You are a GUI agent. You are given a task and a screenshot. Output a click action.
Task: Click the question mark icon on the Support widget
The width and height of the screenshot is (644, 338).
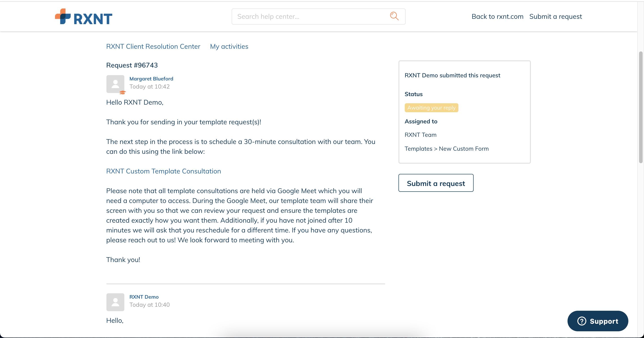click(x=582, y=321)
